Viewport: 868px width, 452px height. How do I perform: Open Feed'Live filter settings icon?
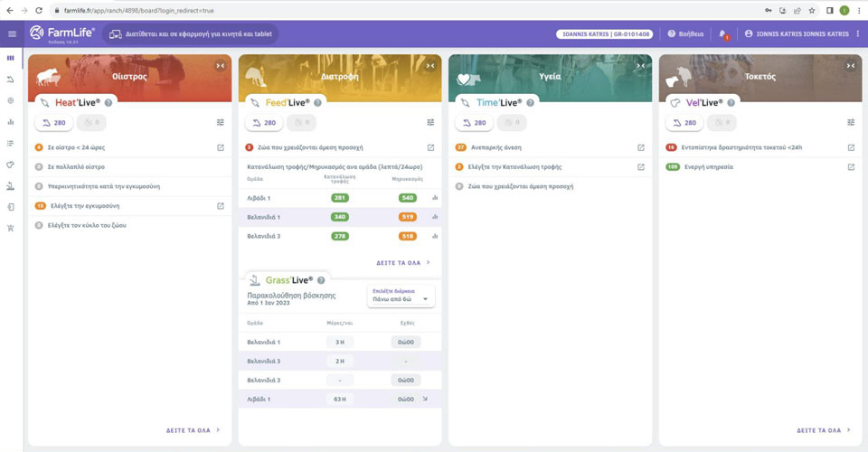pos(430,122)
